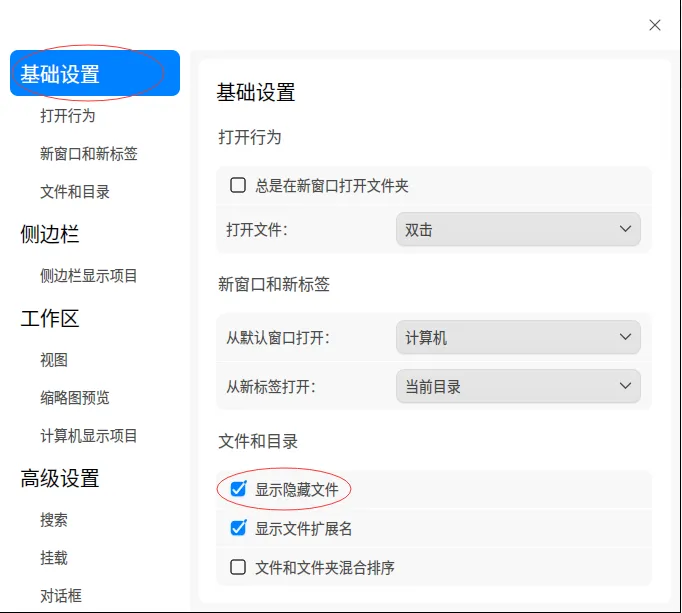Disable 显示文件扩展名 checkbox
This screenshot has height=613, width=682.
238,528
